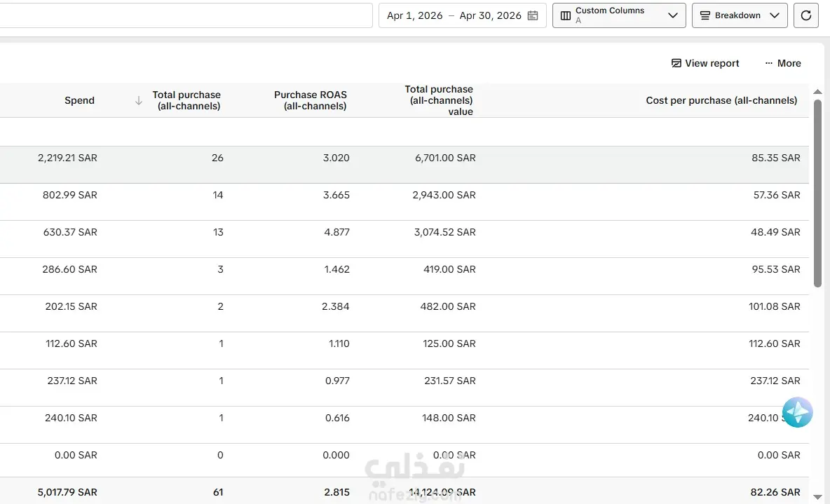The height and width of the screenshot is (504, 830).
Task: Expand the Breakdown dropdown chevron
Action: [x=775, y=15]
